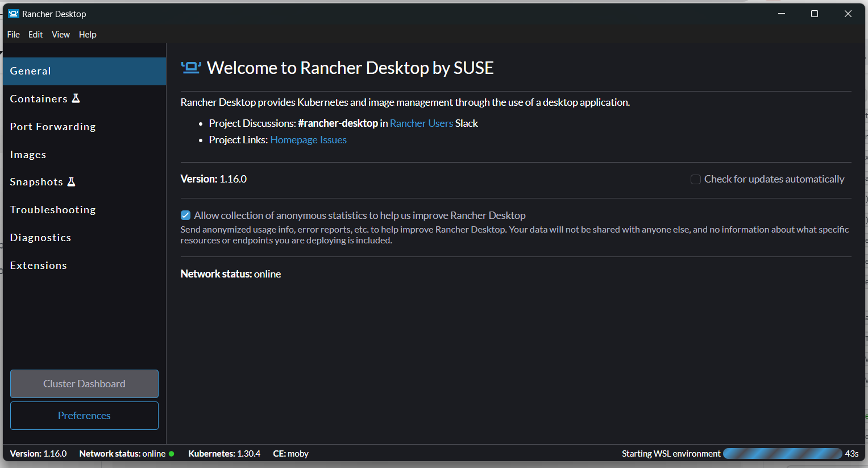
Task: Close the Rancher Desktop window
Action: [848, 14]
